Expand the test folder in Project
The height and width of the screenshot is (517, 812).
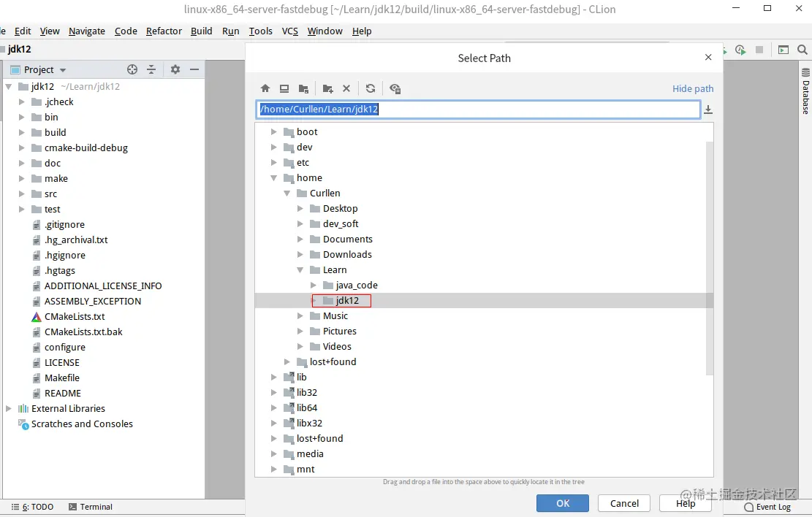pos(22,209)
